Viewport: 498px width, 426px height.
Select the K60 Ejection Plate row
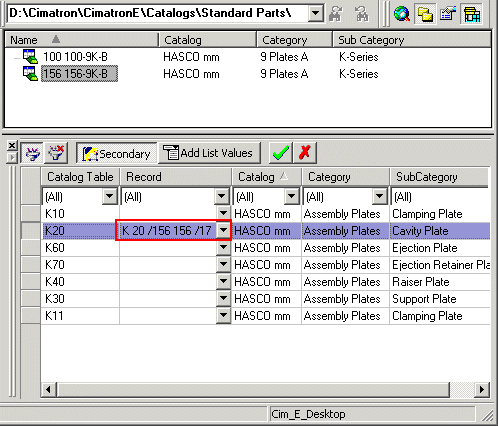coord(265,248)
